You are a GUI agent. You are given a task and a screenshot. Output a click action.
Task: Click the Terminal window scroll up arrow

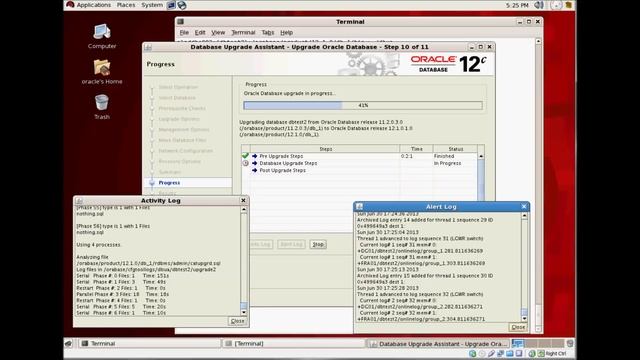pyautogui.click(x=538, y=41)
